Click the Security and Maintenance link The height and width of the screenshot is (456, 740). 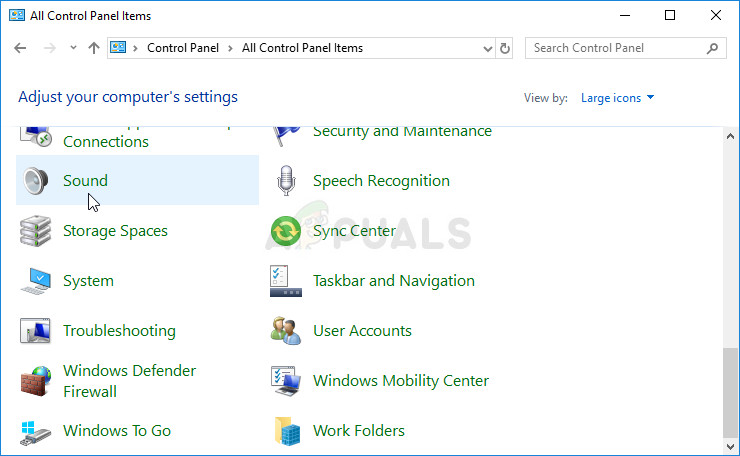pos(402,131)
